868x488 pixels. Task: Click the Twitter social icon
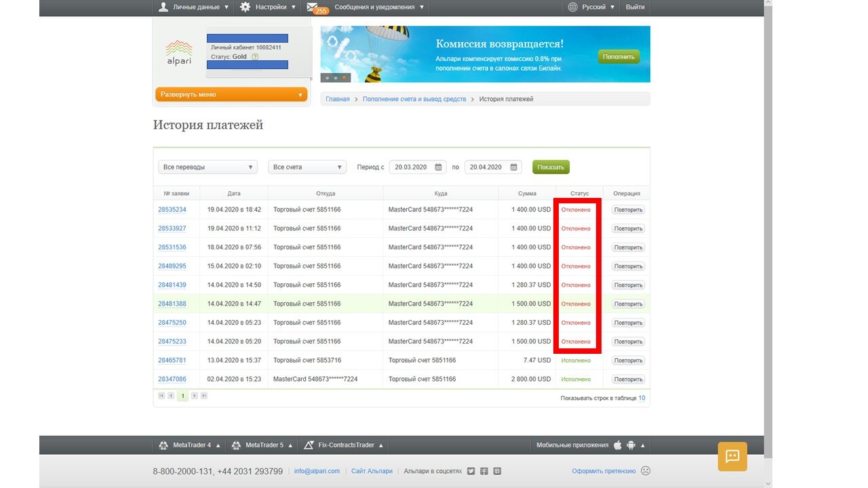(471, 471)
